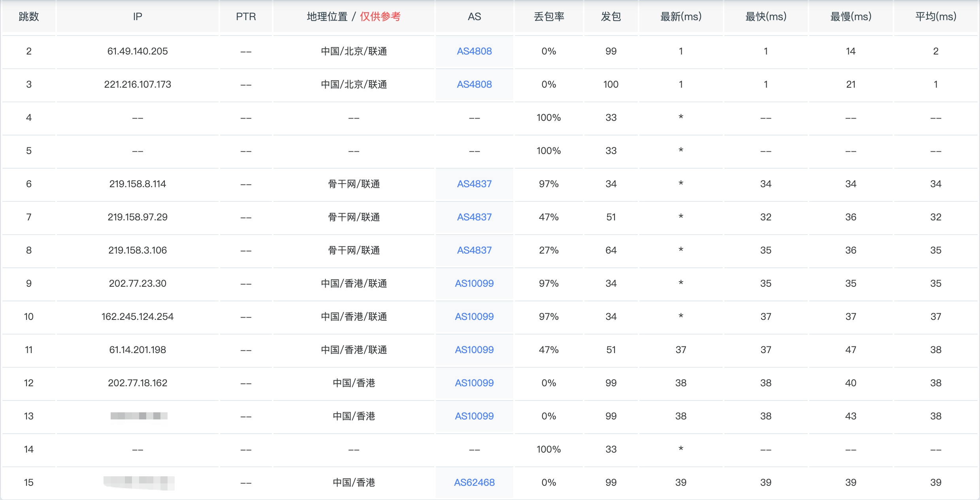Click the AS62468 link in hop 15

click(474, 483)
